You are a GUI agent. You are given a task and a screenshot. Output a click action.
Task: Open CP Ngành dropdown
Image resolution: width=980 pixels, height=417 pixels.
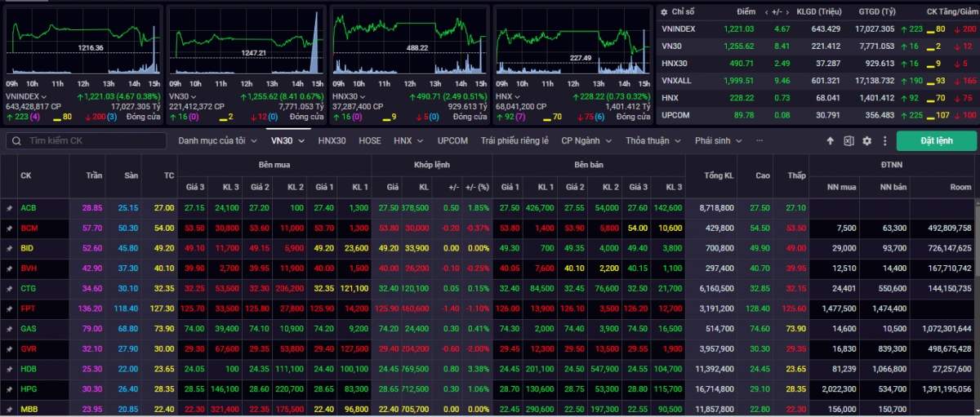tap(588, 140)
